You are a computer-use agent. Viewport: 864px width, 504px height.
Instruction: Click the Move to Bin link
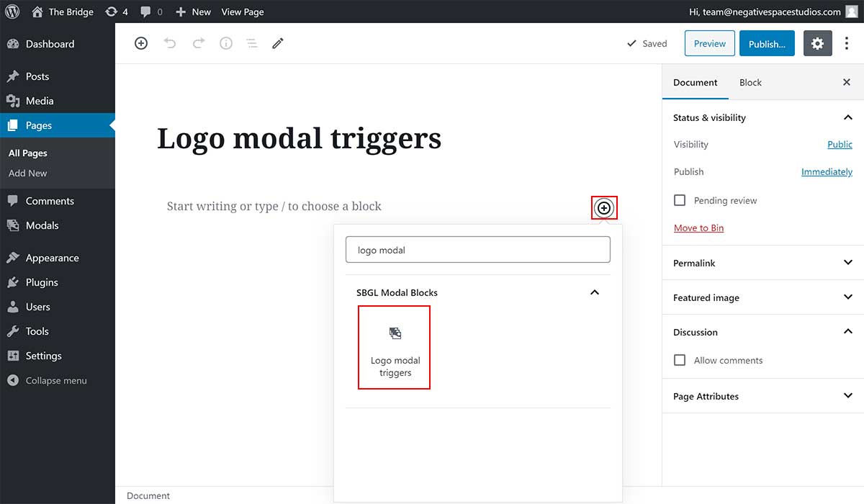click(x=698, y=228)
